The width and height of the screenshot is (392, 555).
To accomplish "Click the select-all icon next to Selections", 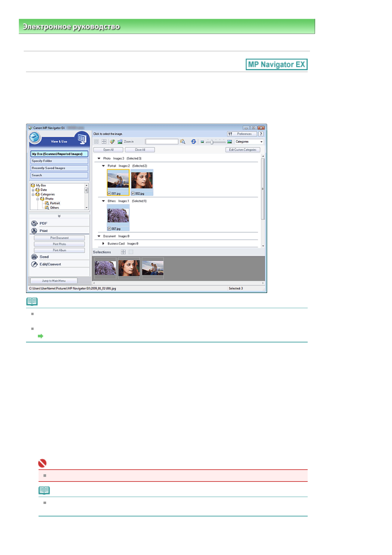I will (x=123, y=252).
